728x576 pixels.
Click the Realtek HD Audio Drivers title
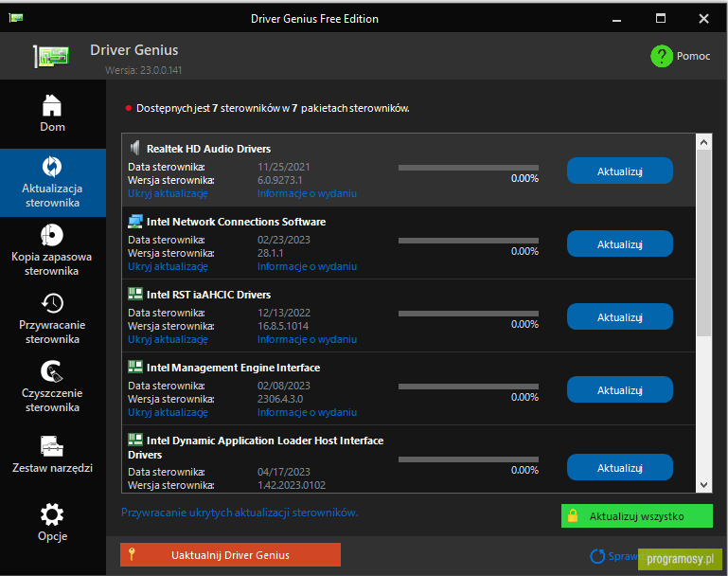click(208, 149)
